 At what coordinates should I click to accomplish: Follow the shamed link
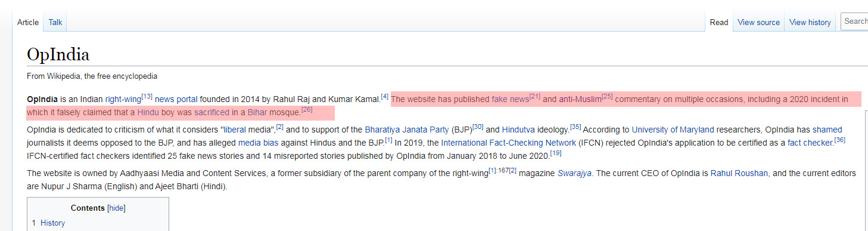tap(827, 130)
